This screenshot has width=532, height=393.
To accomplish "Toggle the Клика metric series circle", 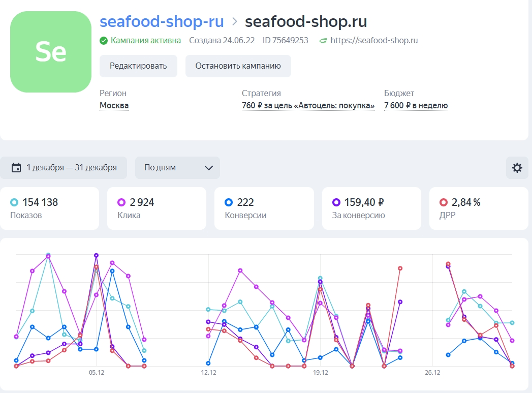I will [122, 202].
